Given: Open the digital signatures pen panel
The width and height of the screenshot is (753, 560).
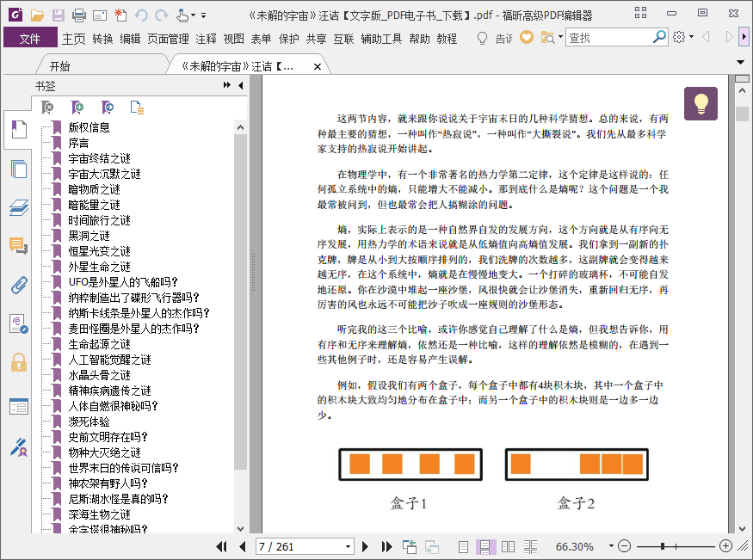Looking at the screenshot, I should [19, 446].
